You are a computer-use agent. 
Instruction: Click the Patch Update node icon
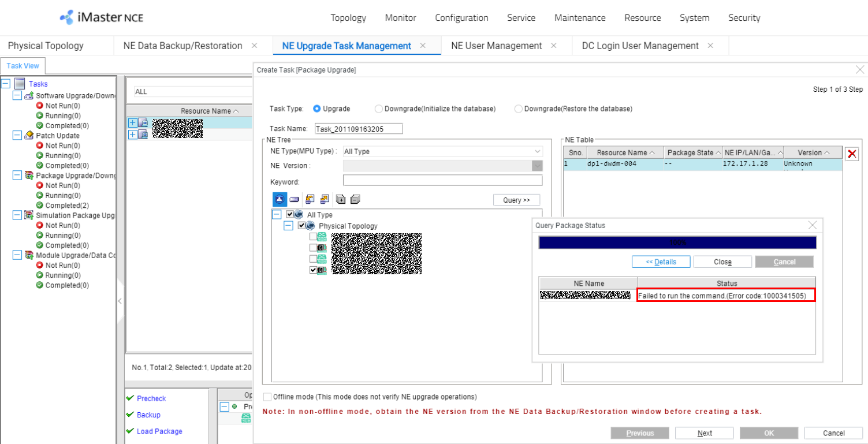coord(29,136)
